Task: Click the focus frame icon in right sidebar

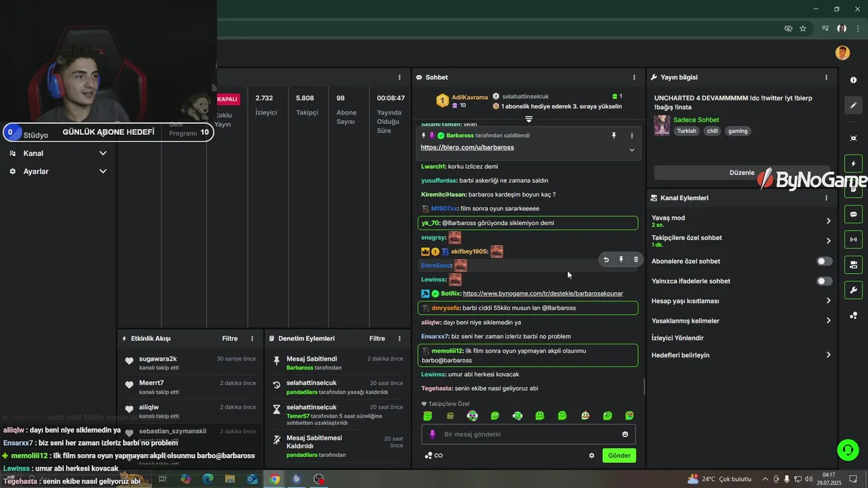Action: (853, 138)
